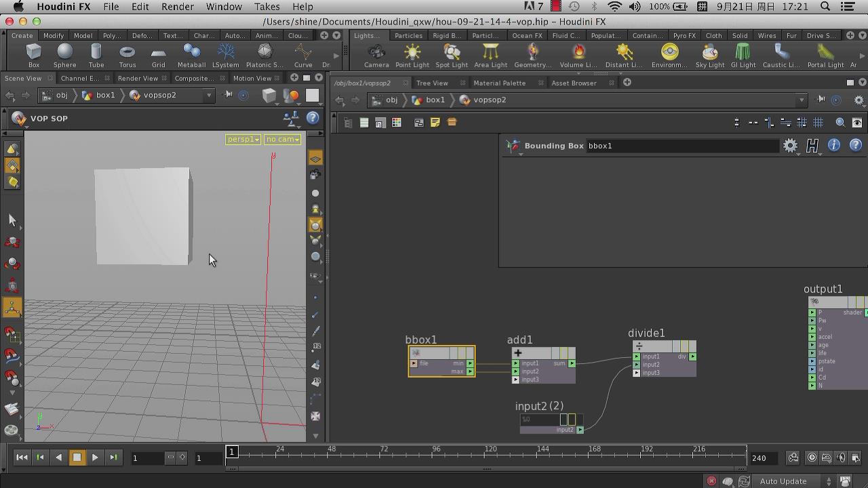
Task: Add a Sky Light
Action: [710, 56]
